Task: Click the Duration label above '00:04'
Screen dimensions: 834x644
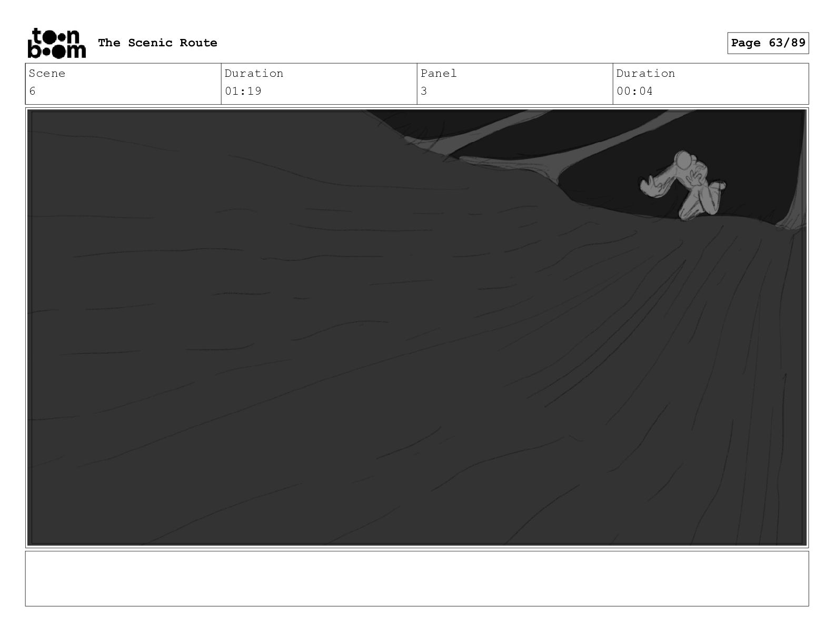Action: click(x=646, y=73)
